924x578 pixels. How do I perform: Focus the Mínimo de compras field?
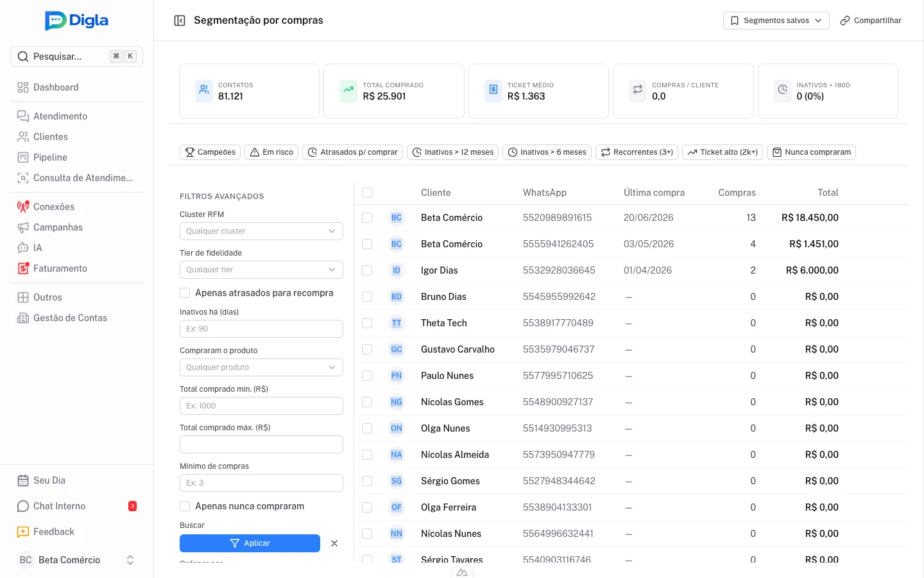[261, 483]
